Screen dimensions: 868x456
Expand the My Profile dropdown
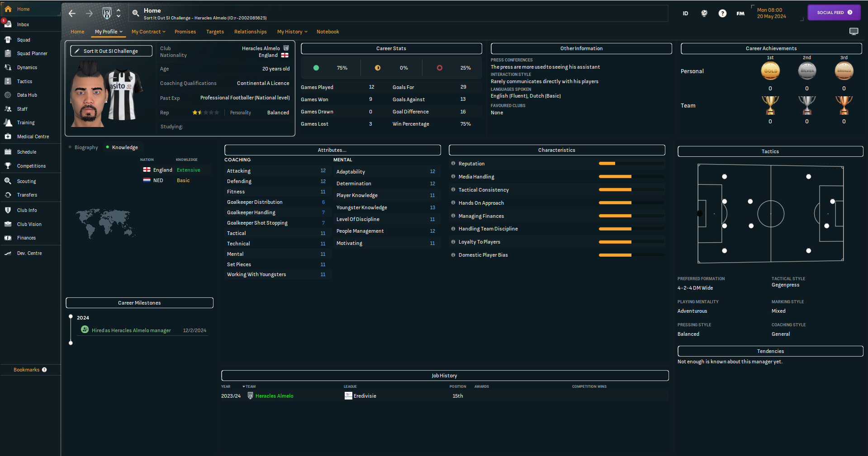(x=109, y=32)
